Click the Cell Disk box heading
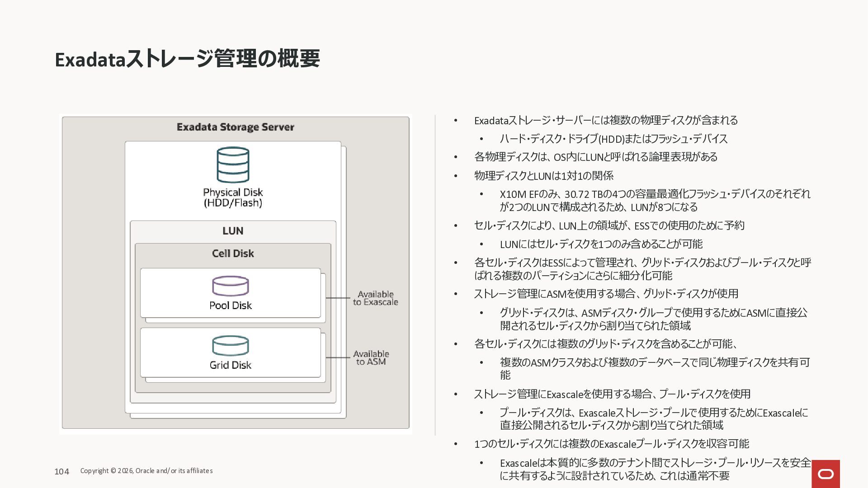The image size is (868, 488). [233, 253]
